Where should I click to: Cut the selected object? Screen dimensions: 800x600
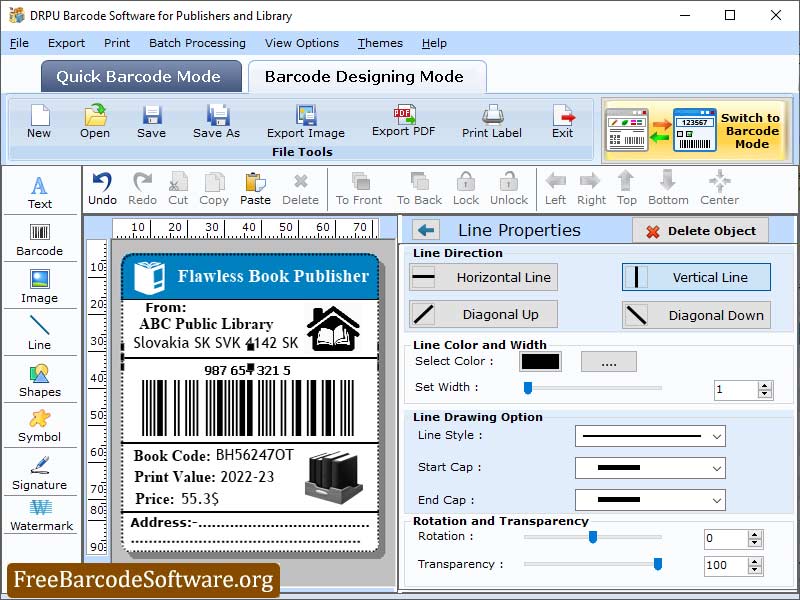(x=178, y=189)
